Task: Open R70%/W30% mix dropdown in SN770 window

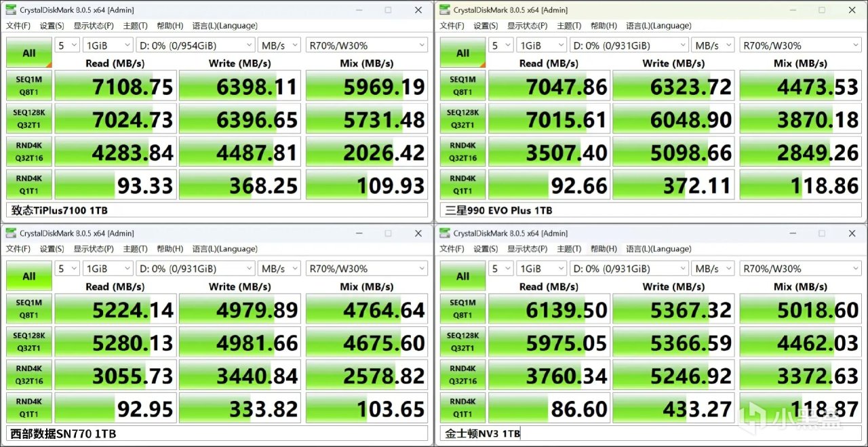Action: [367, 269]
